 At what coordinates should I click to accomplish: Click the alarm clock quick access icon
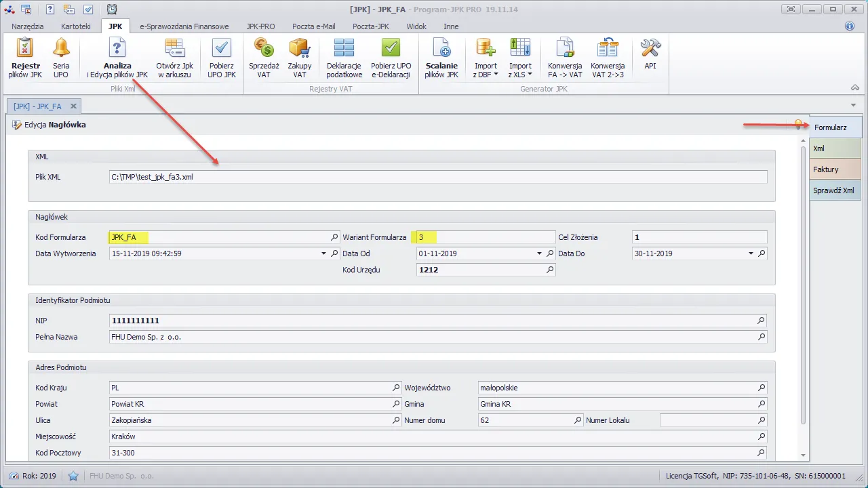[x=111, y=9]
